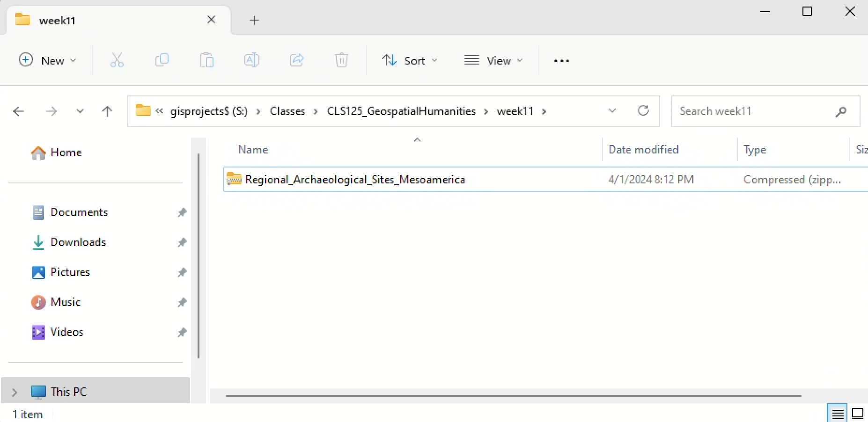Screen dimensions: 868x422
Task: Pin the Downloads folder to Quick access
Action: coord(182,242)
